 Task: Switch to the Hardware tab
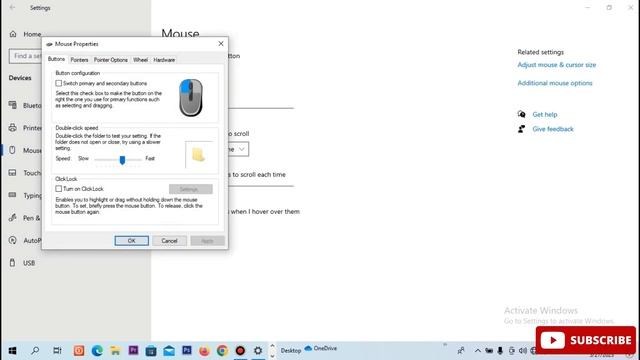click(x=164, y=60)
